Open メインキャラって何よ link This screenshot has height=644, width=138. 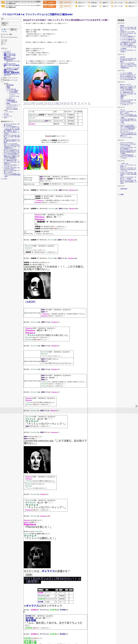(126, 137)
